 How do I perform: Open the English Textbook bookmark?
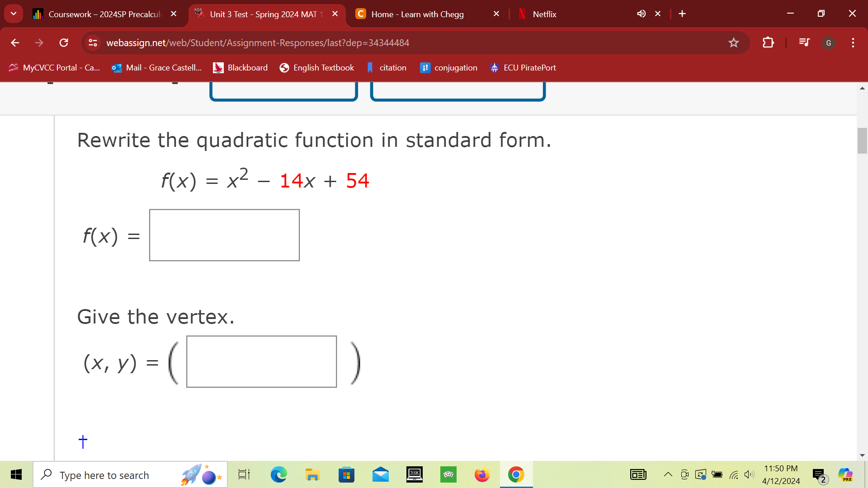pos(316,67)
